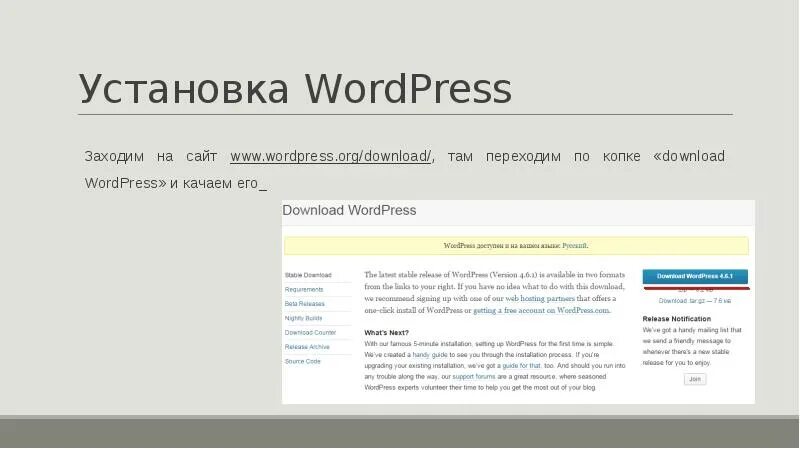Click the Join mailing list button
800x449 pixels.
pos(695,379)
